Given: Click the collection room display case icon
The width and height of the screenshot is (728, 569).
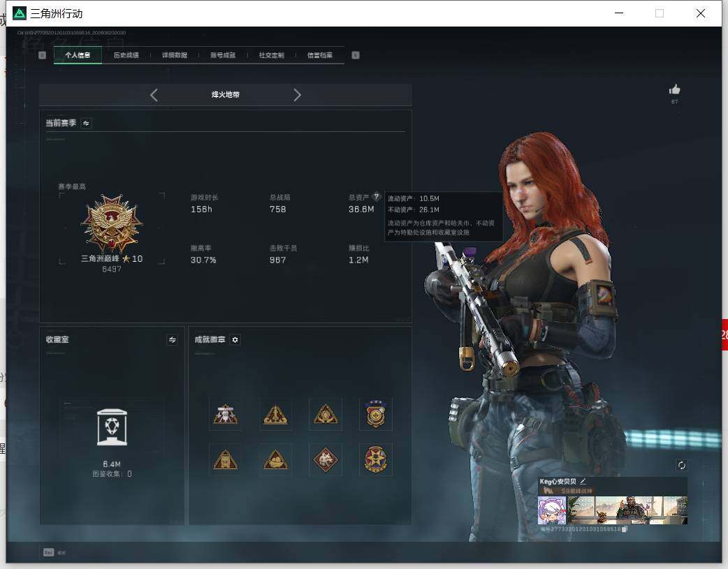Looking at the screenshot, I should point(112,427).
